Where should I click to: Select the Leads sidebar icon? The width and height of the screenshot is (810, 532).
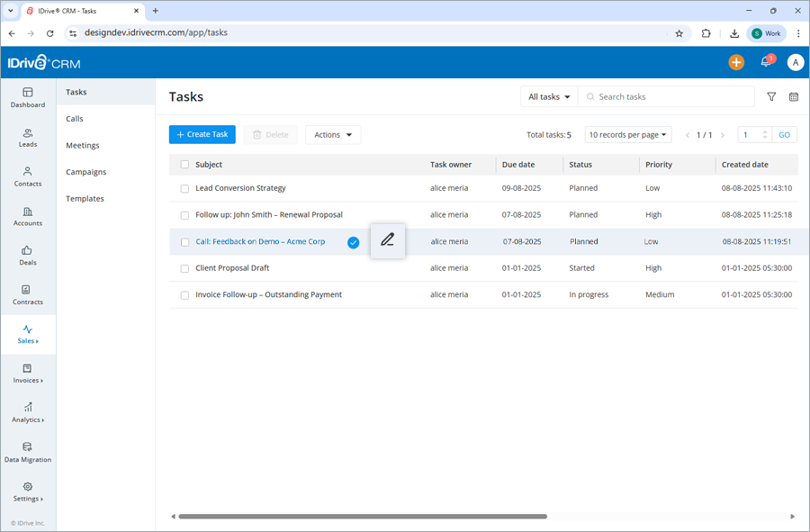click(28, 136)
